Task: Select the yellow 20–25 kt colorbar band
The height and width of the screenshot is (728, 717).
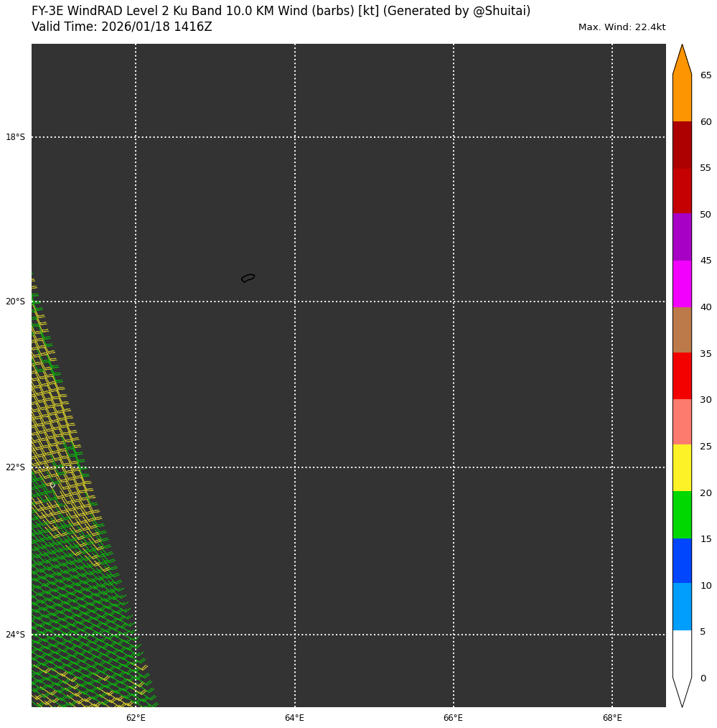Action: (x=682, y=468)
